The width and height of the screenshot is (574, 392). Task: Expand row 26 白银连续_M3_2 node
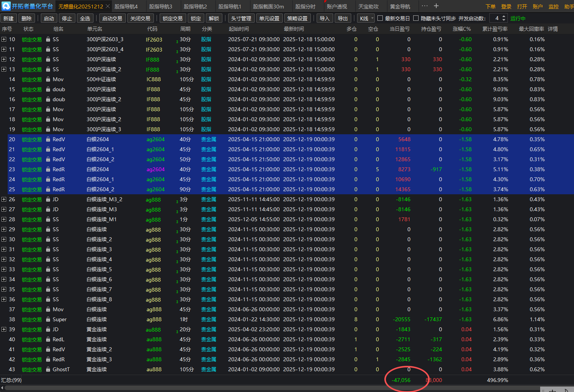click(x=4, y=199)
